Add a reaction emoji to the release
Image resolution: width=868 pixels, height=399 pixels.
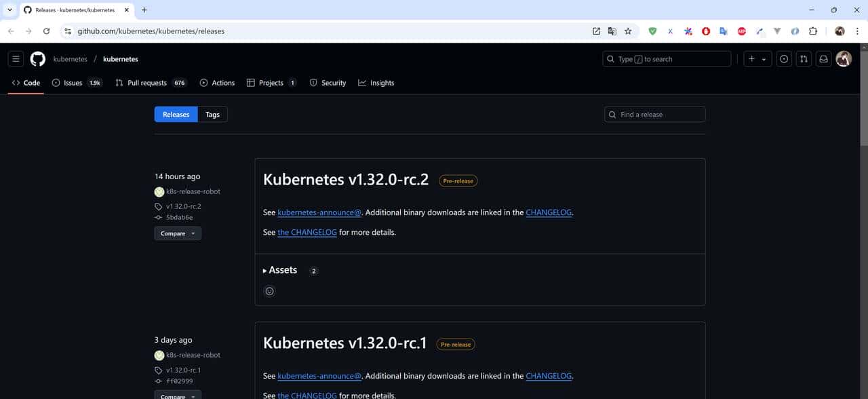click(x=269, y=290)
